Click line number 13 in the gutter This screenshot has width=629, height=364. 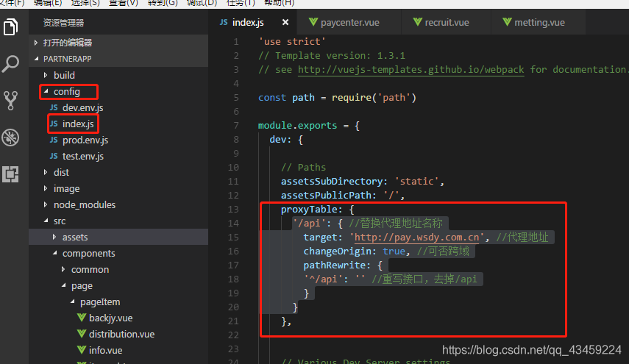233,210
